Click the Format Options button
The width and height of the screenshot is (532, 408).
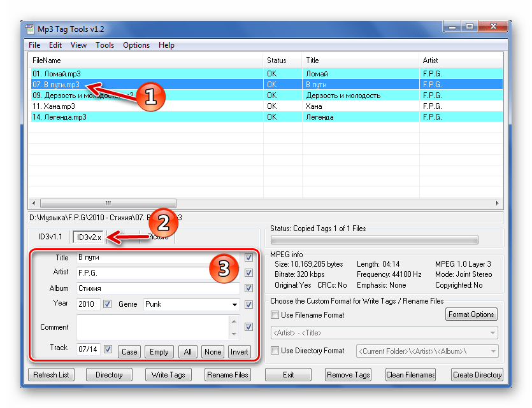pos(471,314)
